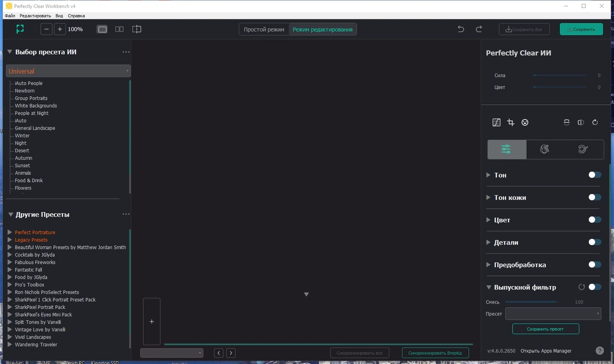Go to next image arrow
The image size is (614, 364).
(231, 353)
